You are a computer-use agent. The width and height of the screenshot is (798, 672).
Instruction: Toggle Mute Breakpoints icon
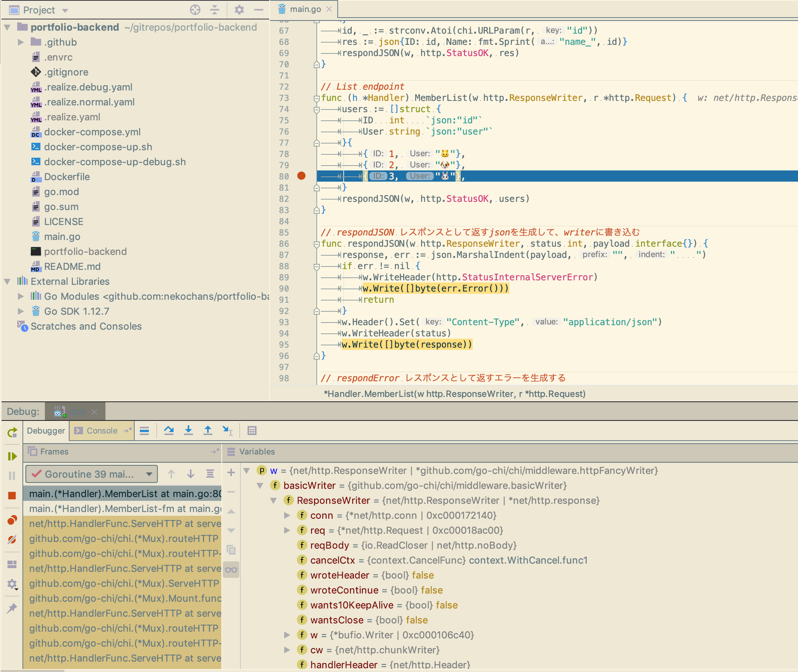tap(12, 540)
